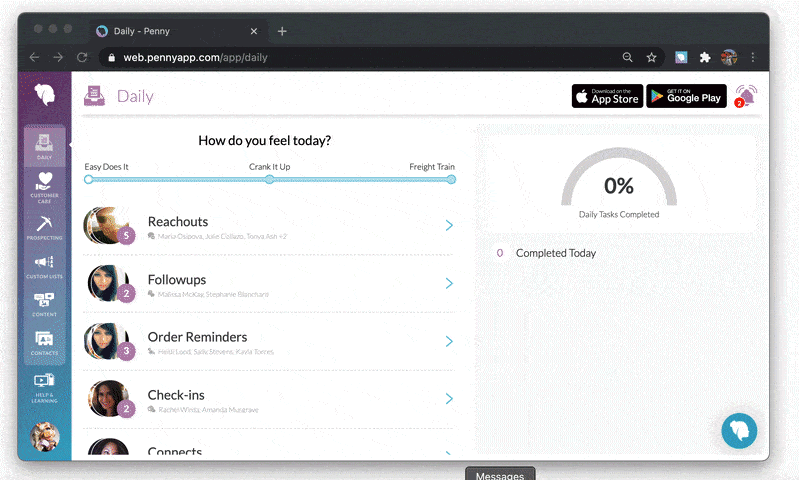
Task: Open the Chrome three-dot menu
Action: pyautogui.click(x=753, y=57)
